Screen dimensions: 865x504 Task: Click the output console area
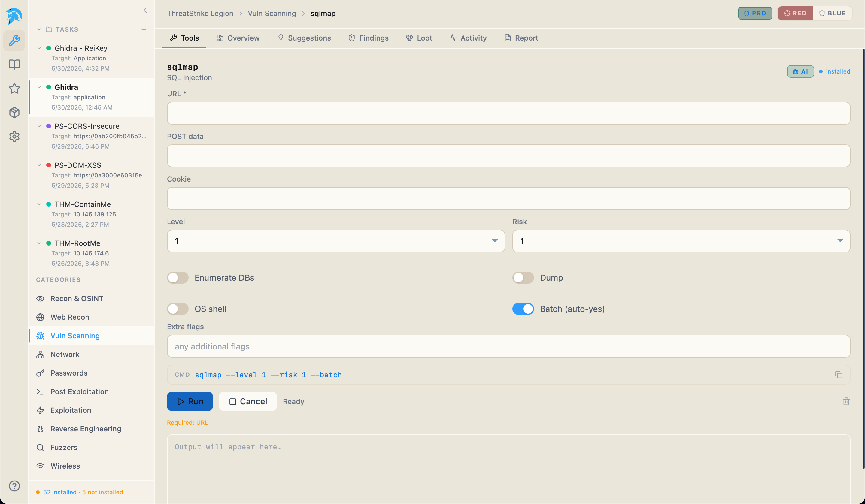[508, 469]
